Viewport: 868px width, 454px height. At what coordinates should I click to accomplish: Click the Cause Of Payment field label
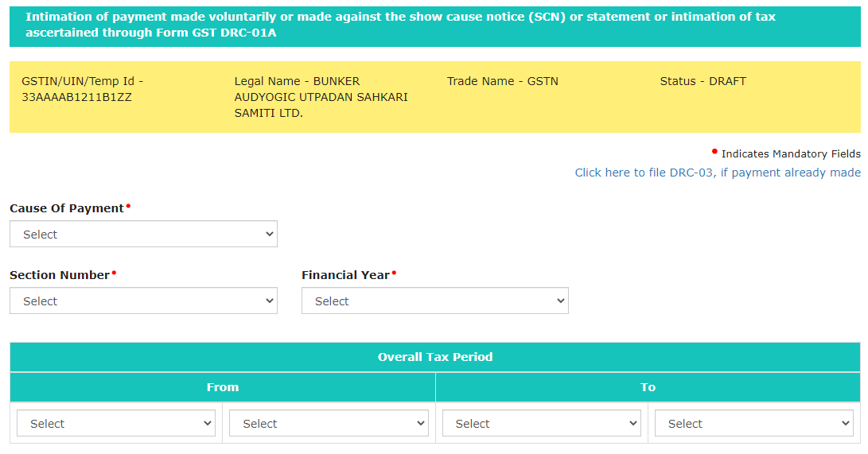coord(67,208)
